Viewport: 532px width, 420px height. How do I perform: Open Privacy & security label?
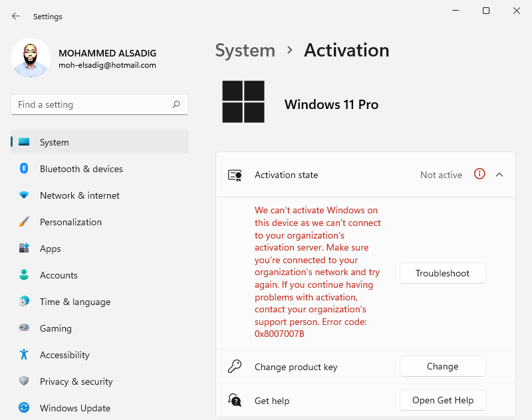coord(76,381)
